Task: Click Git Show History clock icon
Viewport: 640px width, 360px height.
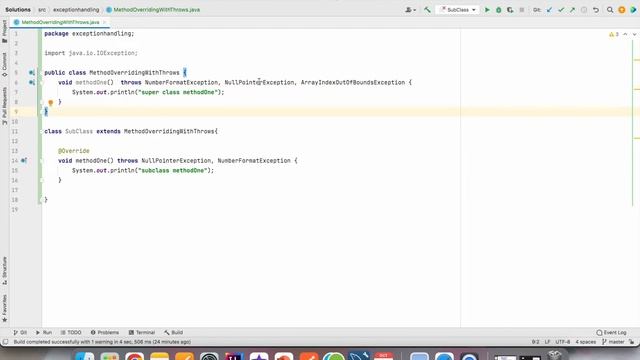Action: (x=584, y=10)
